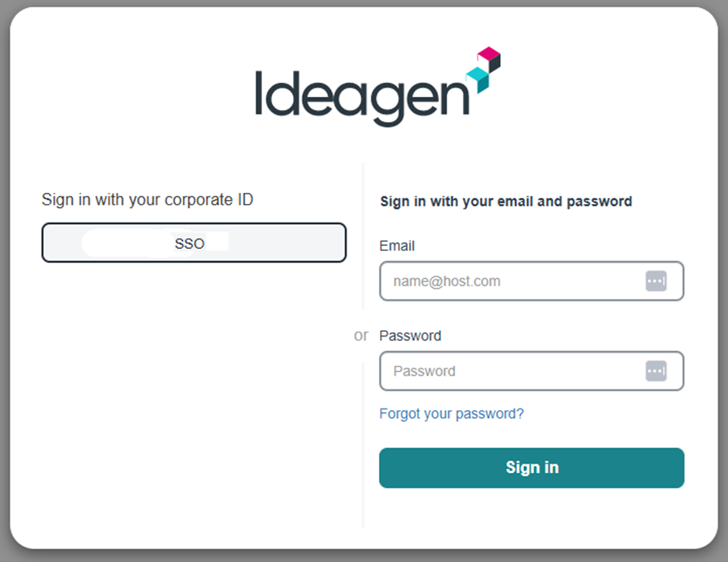Click the Ideagen wordmark logo
Image resolution: width=728 pixels, height=562 pixels.
(x=362, y=95)
